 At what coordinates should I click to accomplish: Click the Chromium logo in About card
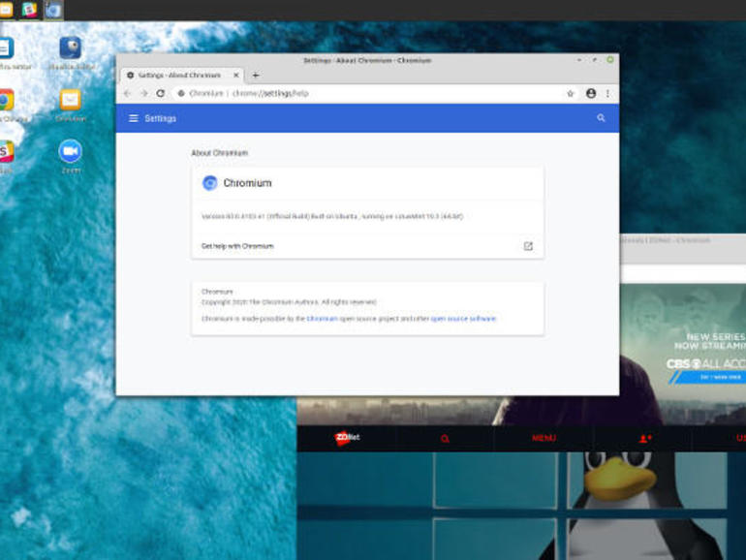pos(210,183)
